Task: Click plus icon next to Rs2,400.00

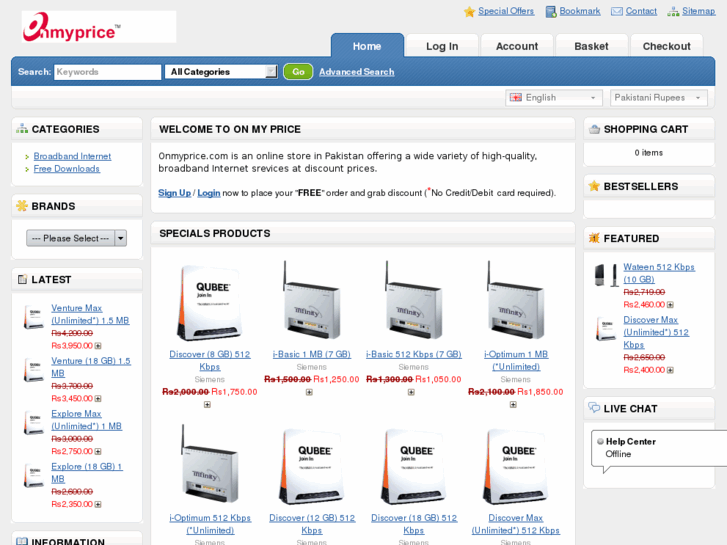Action: [x=670, y=370]
